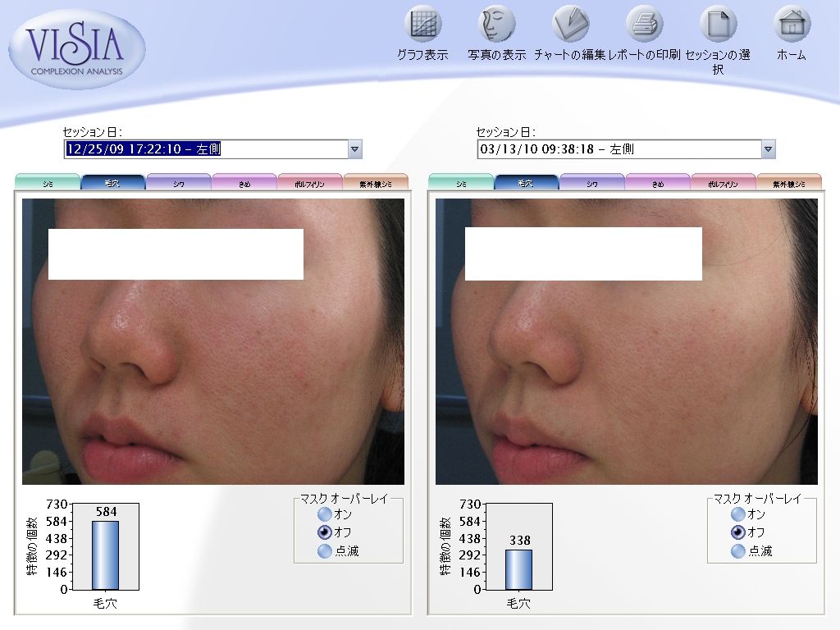Select mask overlay オフ in the right panel
This screenshot has width=840, height=630.
click(x=738, y=532)
